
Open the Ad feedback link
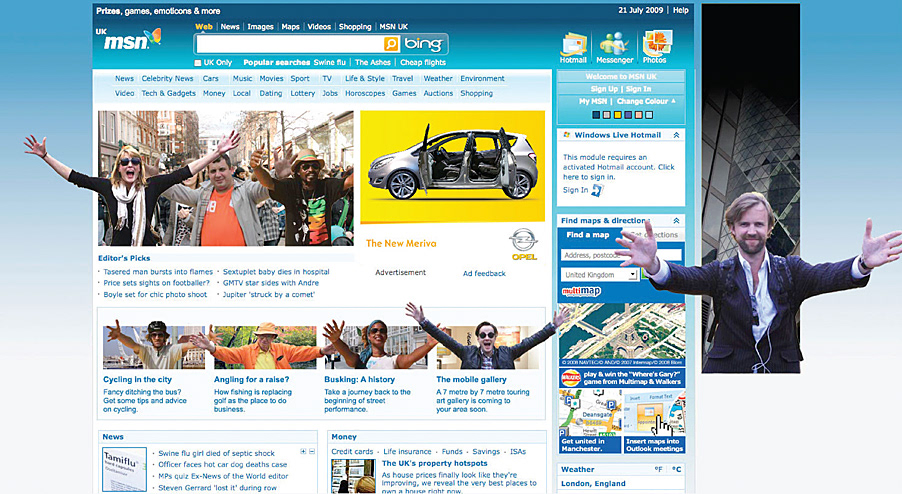[x=484, y=273]
